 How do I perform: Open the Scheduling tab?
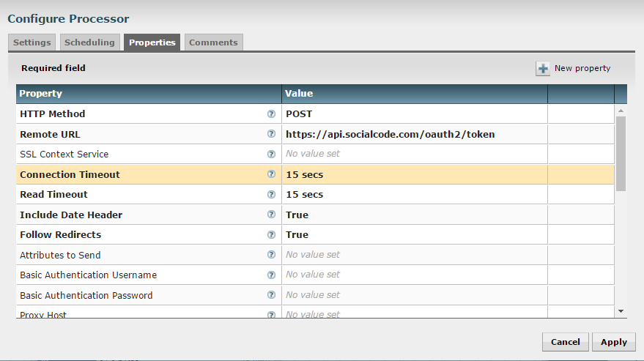[x=89, y=42]
